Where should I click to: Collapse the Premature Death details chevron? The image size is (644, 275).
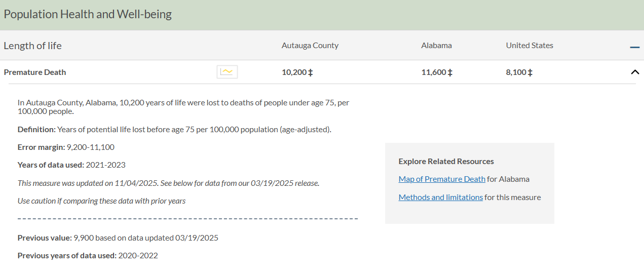point(634,72)
